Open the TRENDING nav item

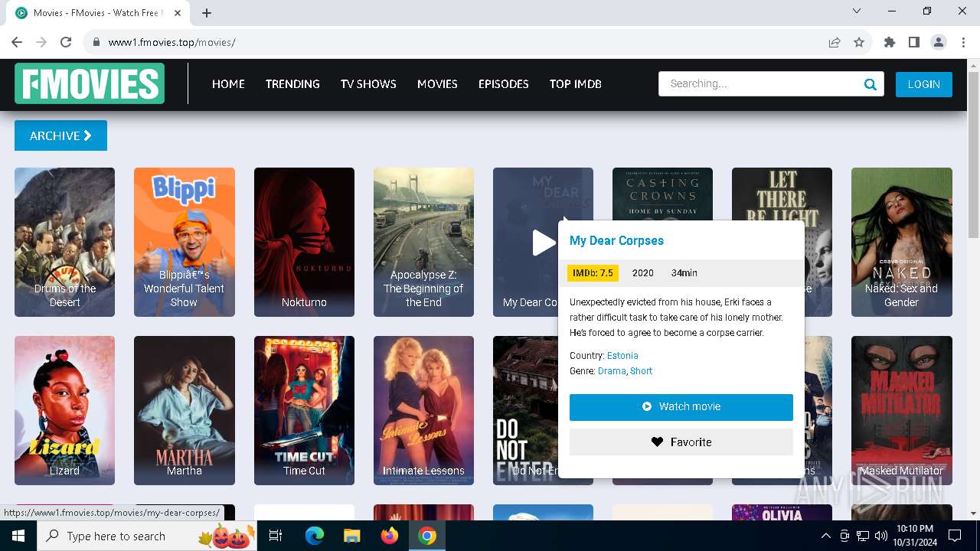click(292, 84)
